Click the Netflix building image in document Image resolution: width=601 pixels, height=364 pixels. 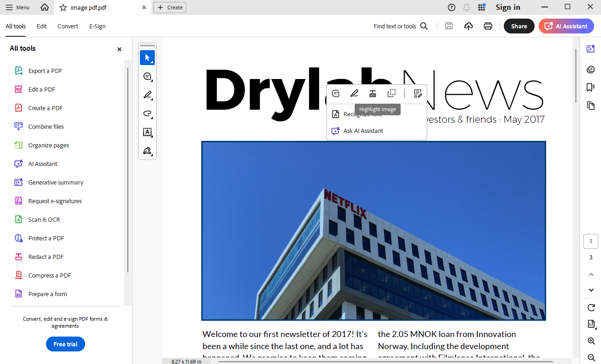tap(373, 231)
